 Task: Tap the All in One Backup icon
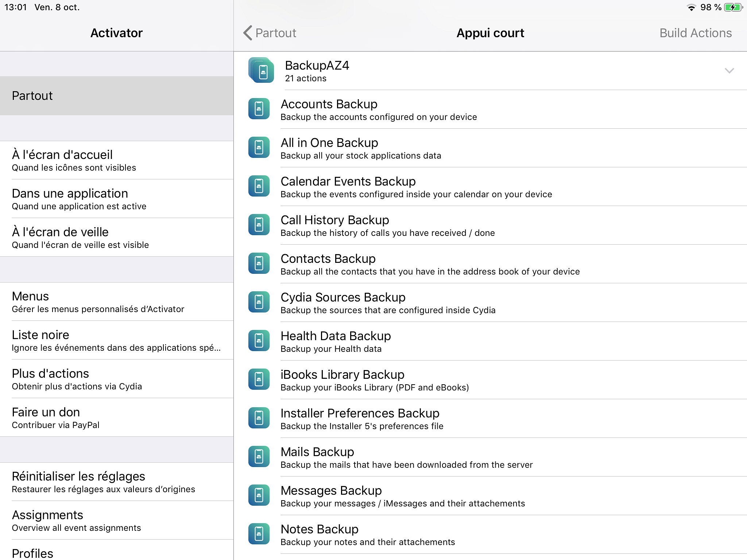259,148
